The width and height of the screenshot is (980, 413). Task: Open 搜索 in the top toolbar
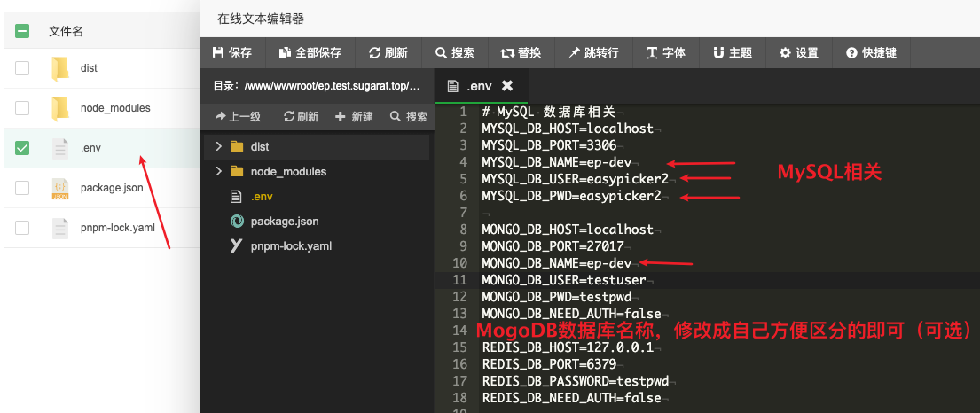(x=455, y=53)
